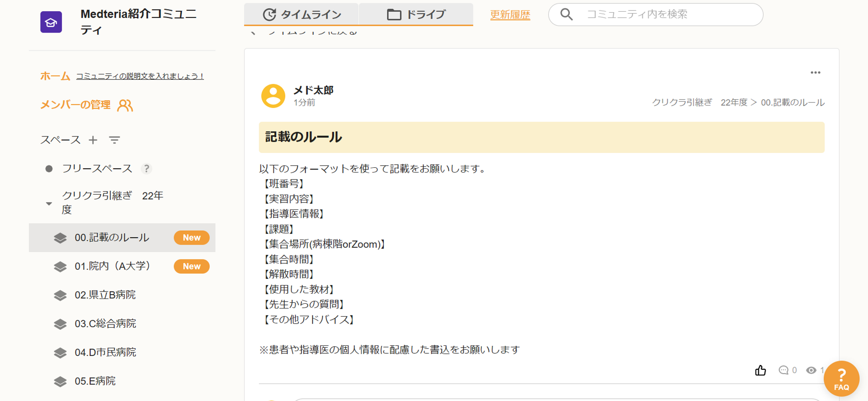Click layers icon beside 05.E病院
The image size is (868, 401).
coord(60,381)
